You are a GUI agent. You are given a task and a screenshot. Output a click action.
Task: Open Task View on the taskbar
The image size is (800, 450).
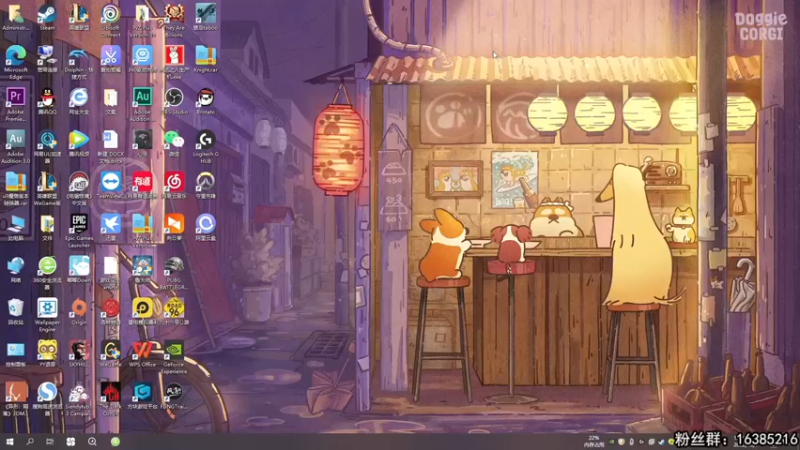(x=49, y=441)
